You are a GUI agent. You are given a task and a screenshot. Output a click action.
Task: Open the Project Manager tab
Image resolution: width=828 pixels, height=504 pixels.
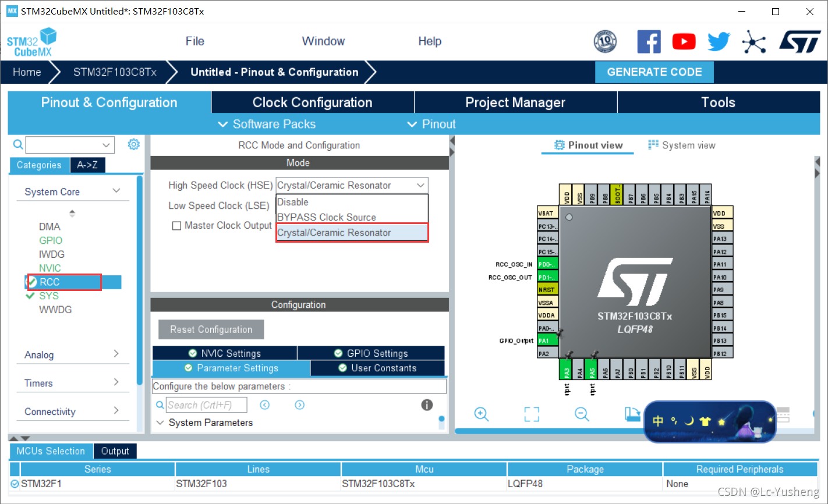pos(515,102)
